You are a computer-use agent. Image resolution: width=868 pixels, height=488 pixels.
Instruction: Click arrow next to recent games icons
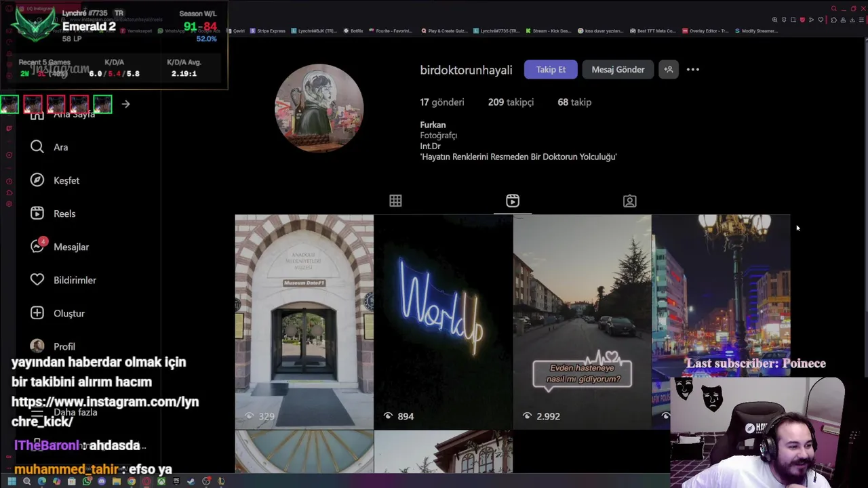(125, 104)
